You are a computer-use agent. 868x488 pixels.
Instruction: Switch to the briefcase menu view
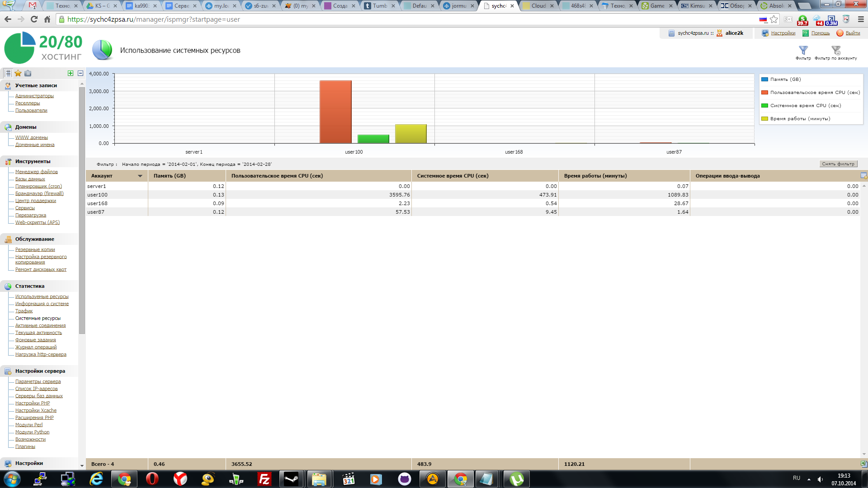[28, 73]
